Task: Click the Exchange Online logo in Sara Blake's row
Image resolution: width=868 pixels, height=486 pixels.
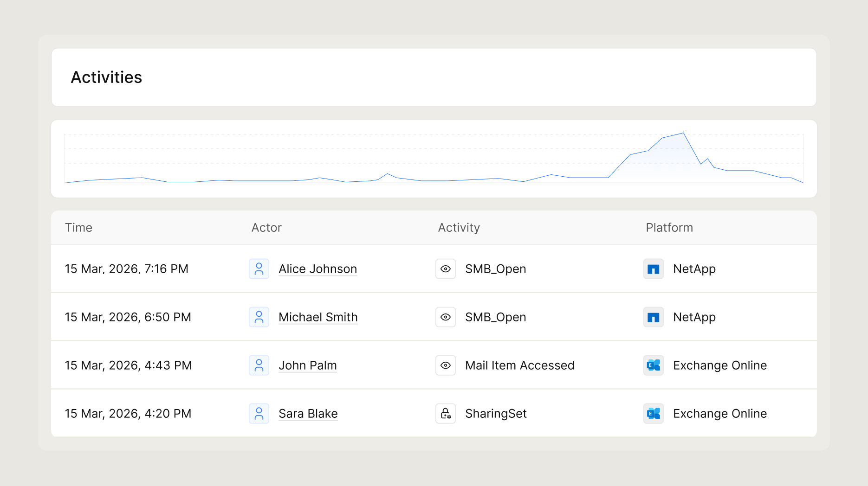Action: coord(654,414)
